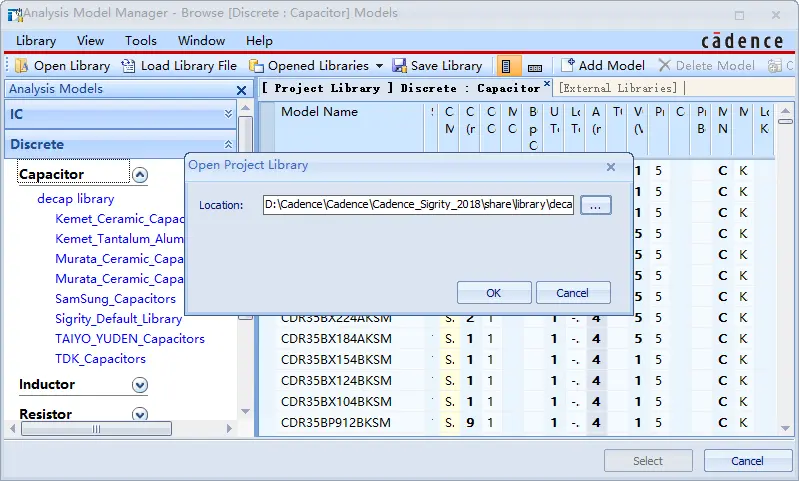Screen dimensions: 799x481
Task: Select model row CDR35BX104BKSM
Action: point(336,402)
